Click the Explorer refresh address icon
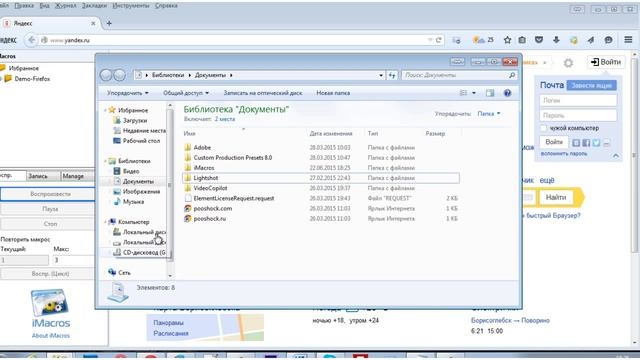The width and height of the screenshot is (640, 360). (392, 75)
